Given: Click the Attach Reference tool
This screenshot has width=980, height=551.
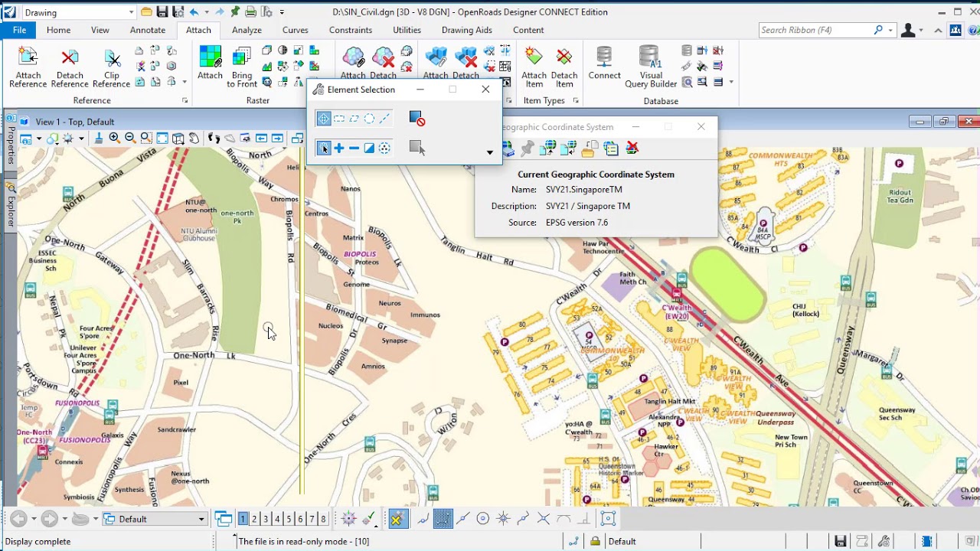Looking at the screenshot, I should coord(28,67).
